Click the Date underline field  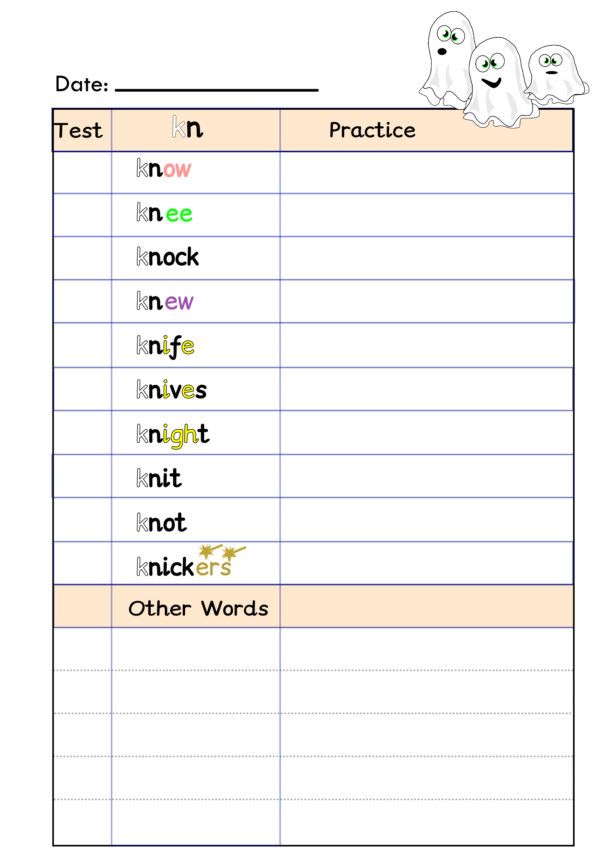click(x=216, y=90)
